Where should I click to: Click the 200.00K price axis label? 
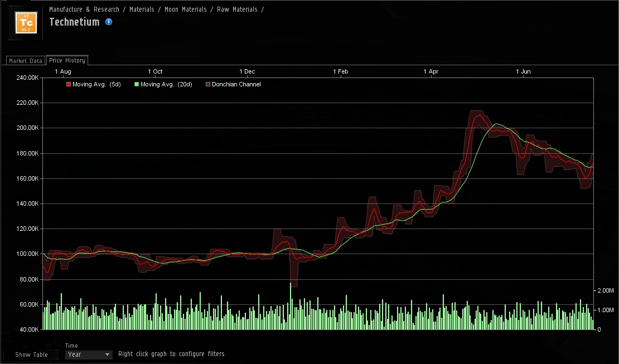(x=28, y=128)
